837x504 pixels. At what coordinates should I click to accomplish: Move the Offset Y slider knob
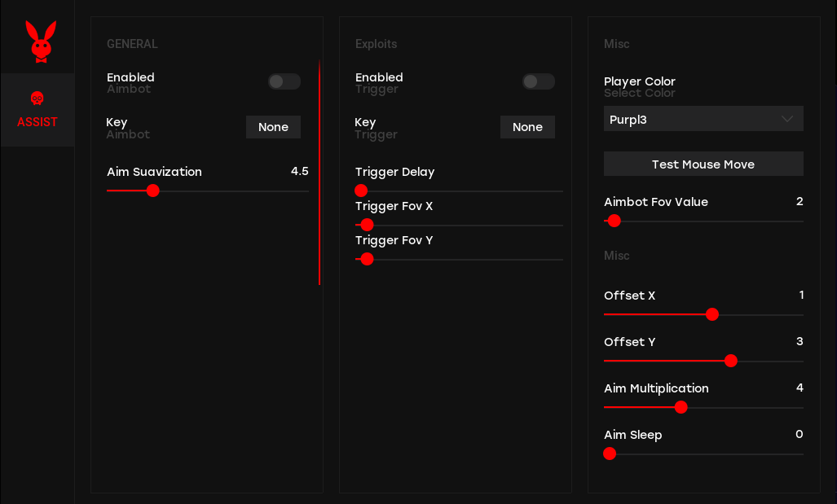tap(731, 361)
